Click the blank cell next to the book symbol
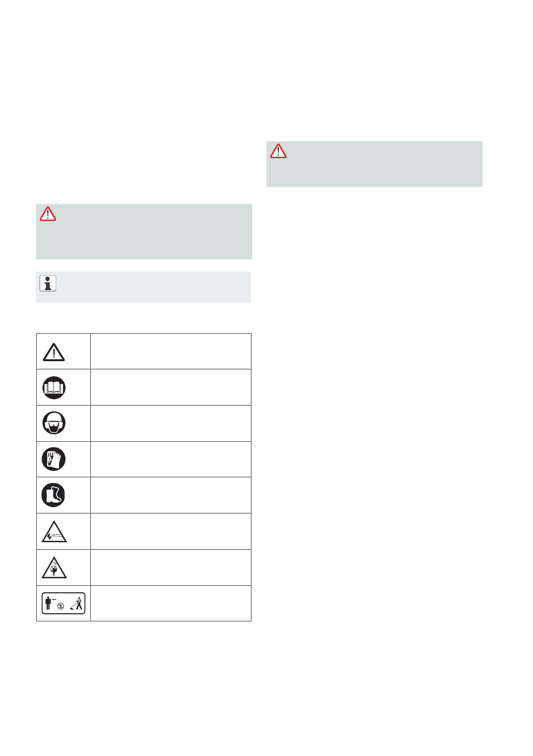 [x=171, y=387]
